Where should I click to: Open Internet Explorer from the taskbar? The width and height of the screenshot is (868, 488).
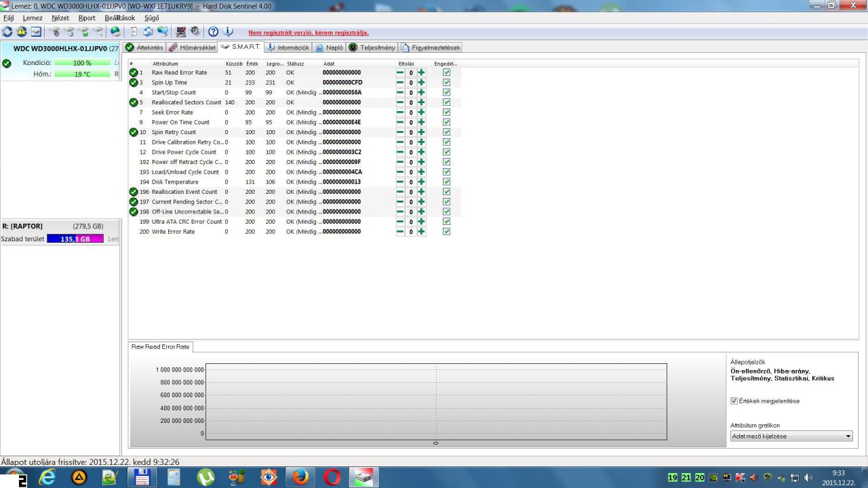(47, 477)
